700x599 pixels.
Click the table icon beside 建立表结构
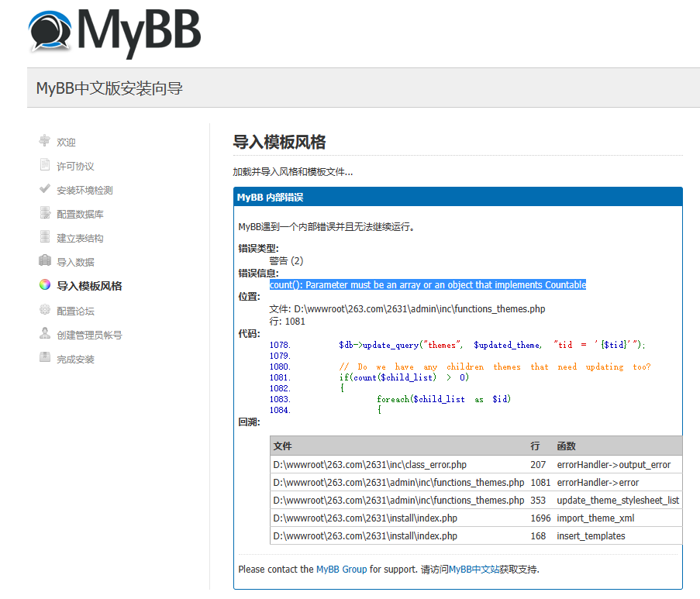click(x=44, y=237)
